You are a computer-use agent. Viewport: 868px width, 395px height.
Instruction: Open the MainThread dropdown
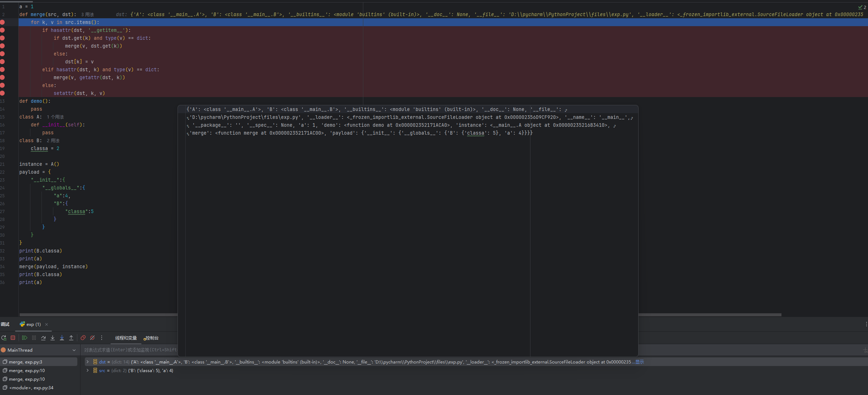pyautogui.click(x=74, y=350)
